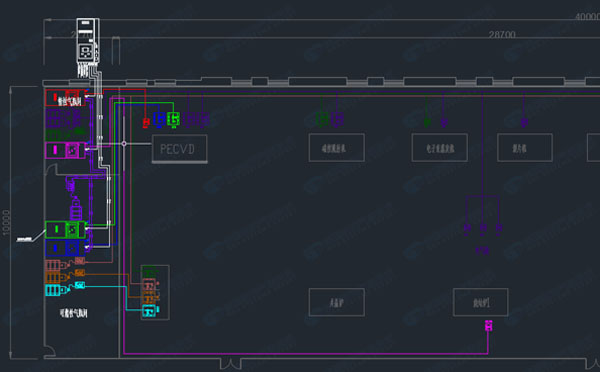Select the circular junction node on the white pipe
The image size is (600, 372).
coord(124,144)
